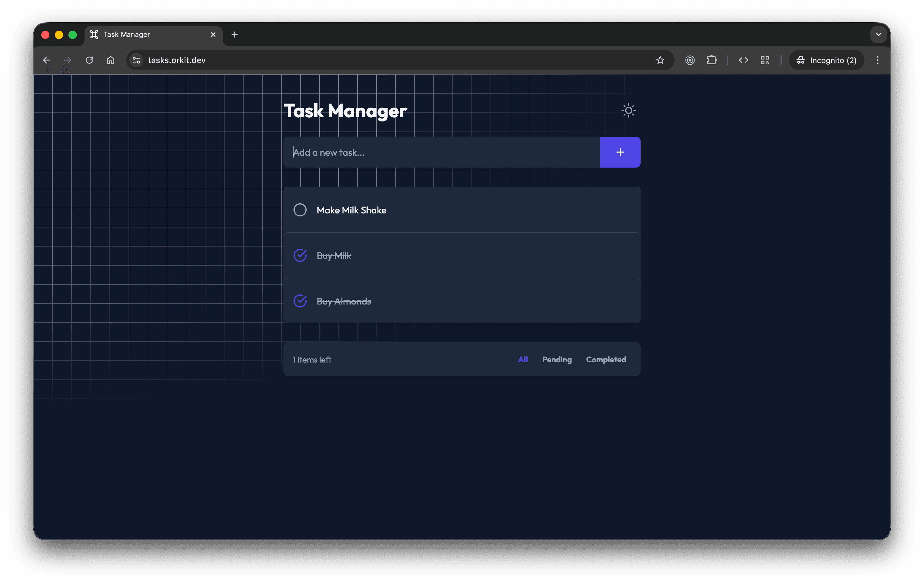The width and height of the screenshot is (924, 584).
Task: Open the browser Extensions puzzle icon
Action: coord(711,60)
